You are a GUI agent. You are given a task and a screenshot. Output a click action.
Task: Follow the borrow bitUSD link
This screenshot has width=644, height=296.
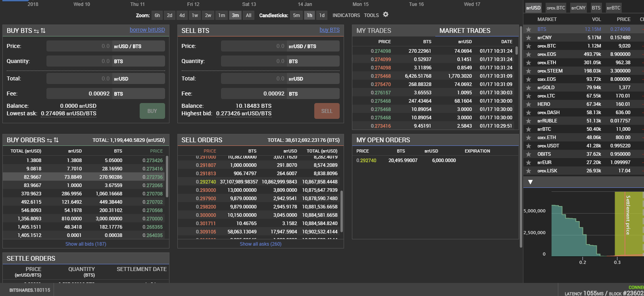tap(147, 30)
